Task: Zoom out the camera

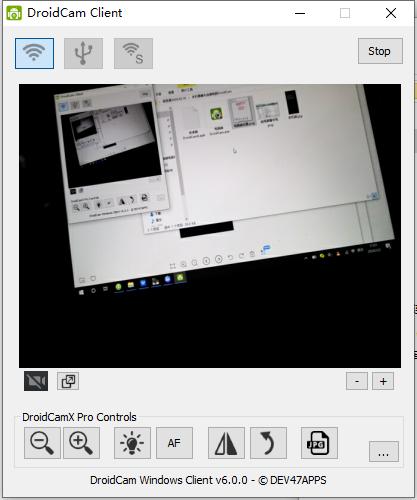Action: tap(42, 443)
